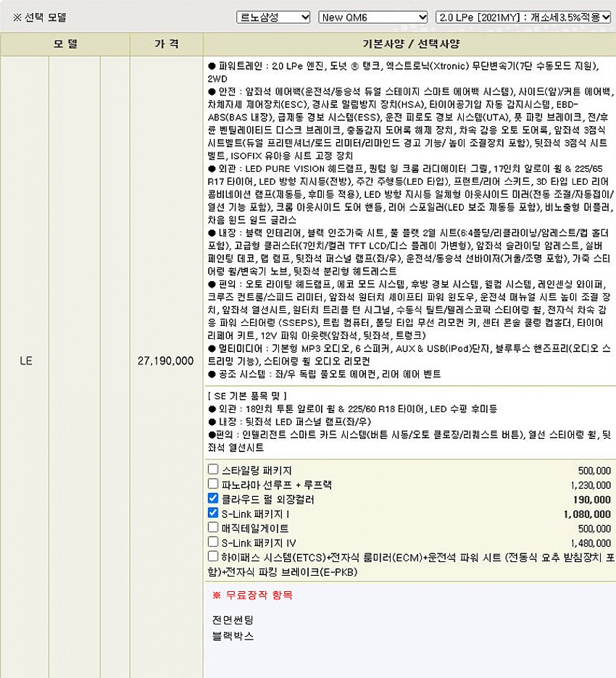Select the LE trim cell
This screenshot has height=678, width=616.
(26, 361)
